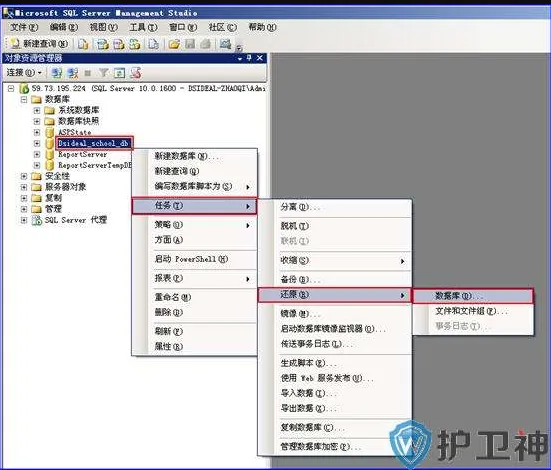551x470 pixels.
Task: Click the Database Engine Query icon beside 新建查询
Action: (83, 44)
